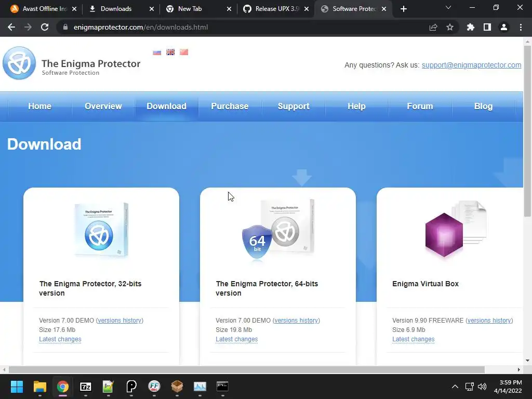Viewport: 532px width, 399px height.
Task: Open File Explorer from the taskbar
Action: 39,387
